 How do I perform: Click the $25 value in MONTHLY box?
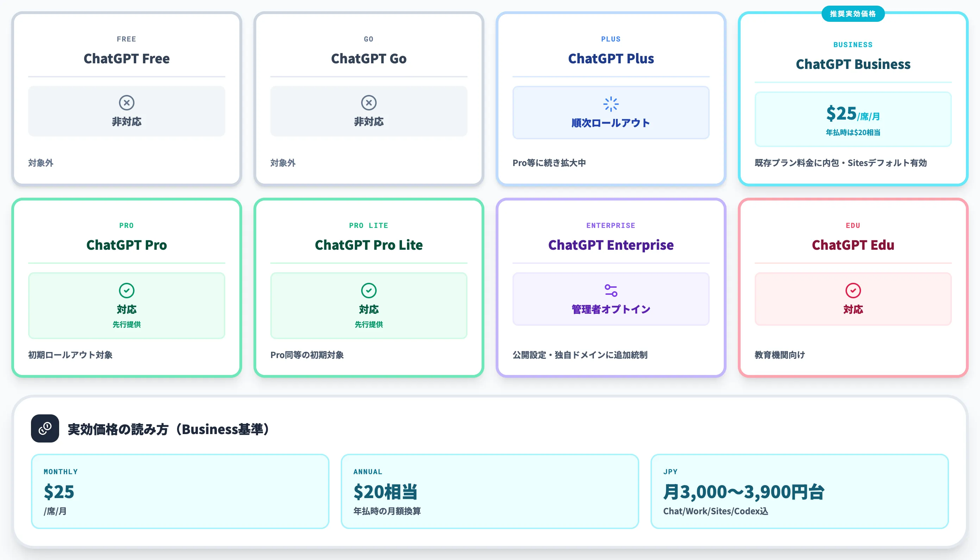[59, 492]
